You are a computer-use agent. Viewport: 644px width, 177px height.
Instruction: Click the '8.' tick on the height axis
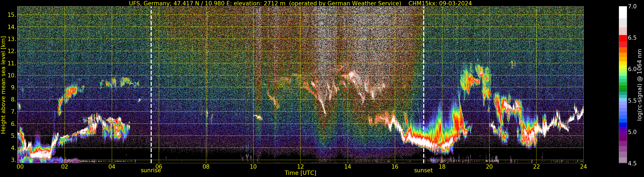[x=13, y=99]
